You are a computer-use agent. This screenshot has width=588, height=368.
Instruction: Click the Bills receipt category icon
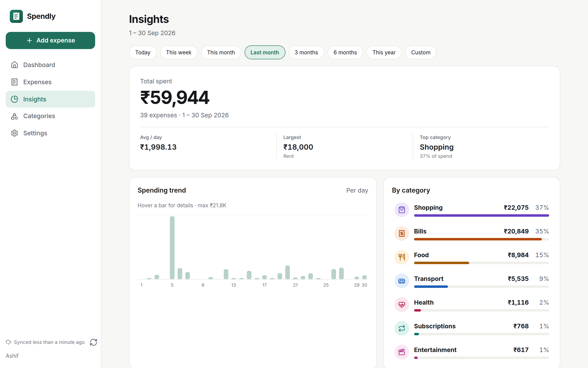(402, 233)
